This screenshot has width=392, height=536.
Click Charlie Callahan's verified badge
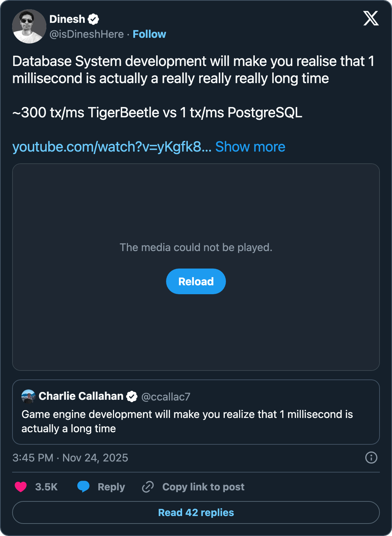coord(132,396)
